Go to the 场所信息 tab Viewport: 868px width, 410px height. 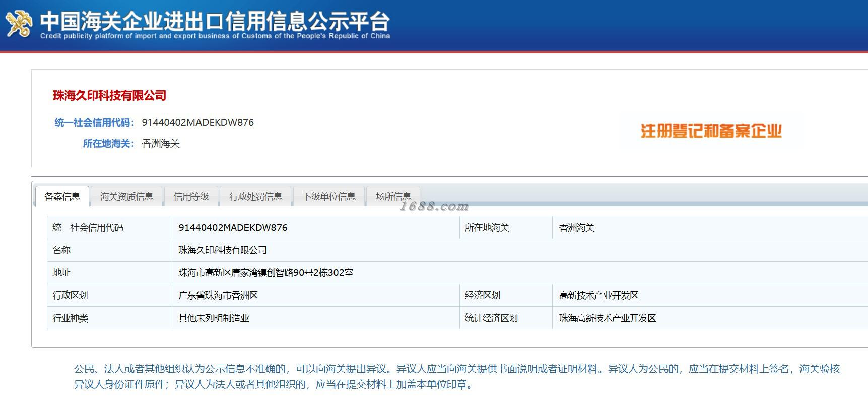click(x=393, y=197)
